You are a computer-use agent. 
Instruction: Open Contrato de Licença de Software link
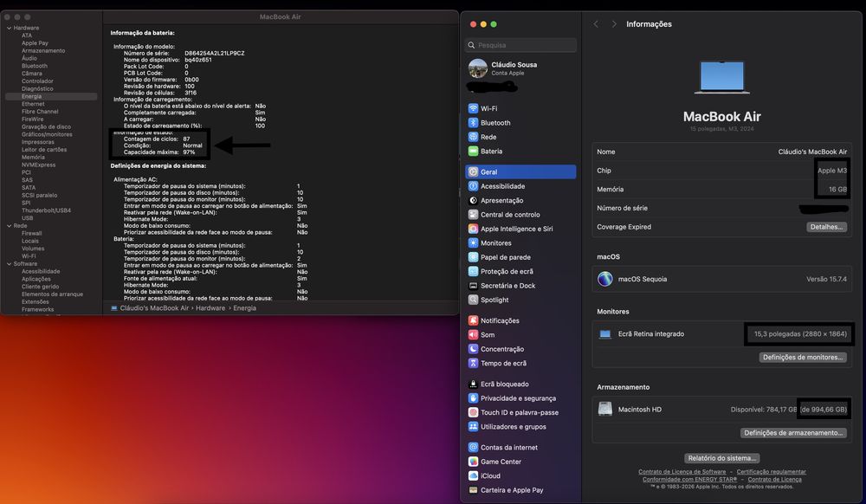pyautogui.click(x=682, y=472)
